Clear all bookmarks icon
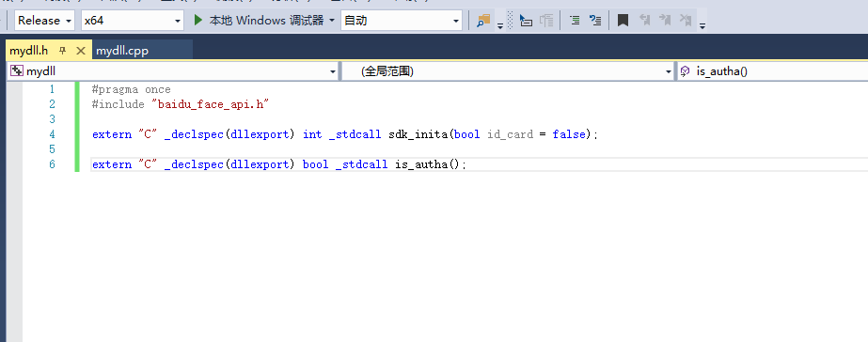Screen dimensions: 868x342 [x=686, y=21]
